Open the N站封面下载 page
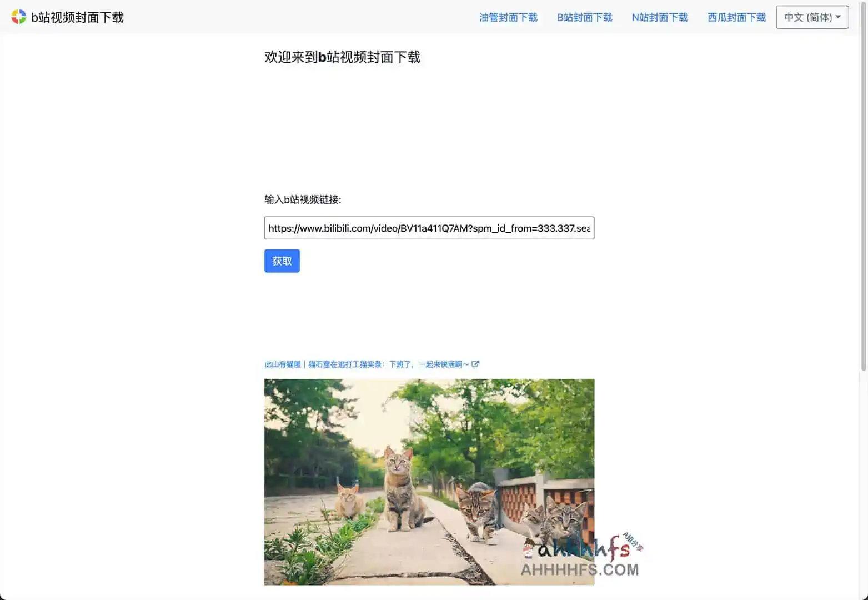Screen dimensions: 868x600 659,17
